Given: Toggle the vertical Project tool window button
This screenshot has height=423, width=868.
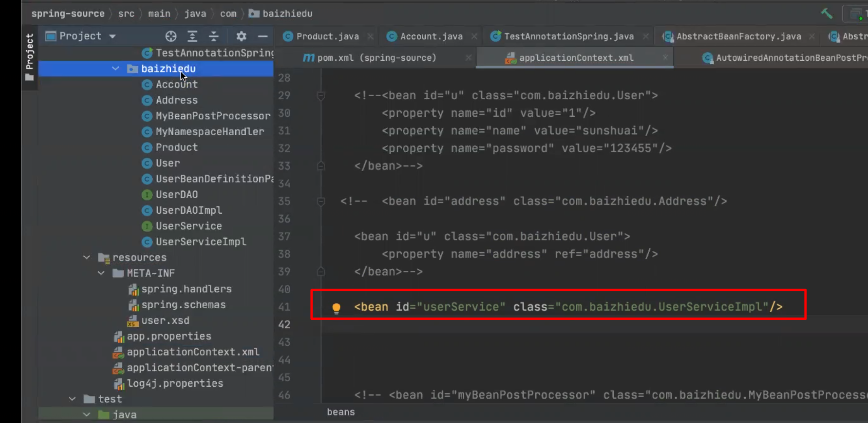Looking at the screenshot, I should [x=30, y=58].
